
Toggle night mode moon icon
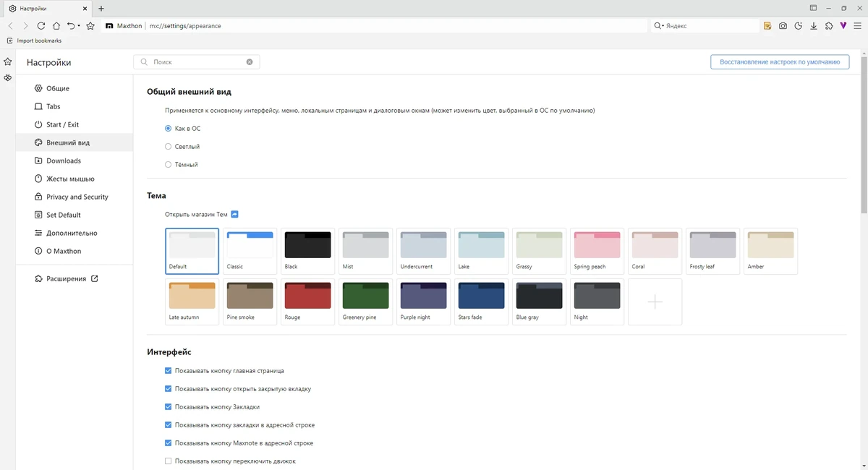pyautogui.click(x=799, y=25)
